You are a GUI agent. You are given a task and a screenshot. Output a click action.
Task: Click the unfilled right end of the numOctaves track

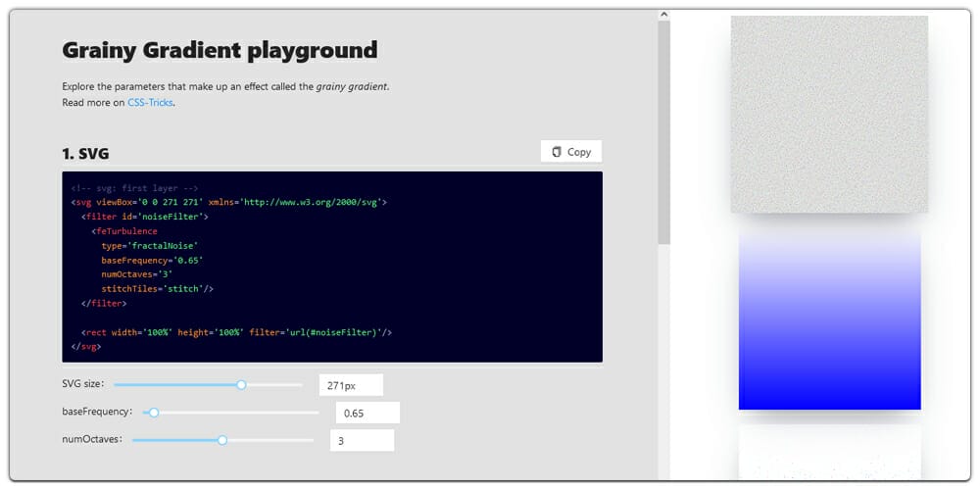(x=284, y=440)
